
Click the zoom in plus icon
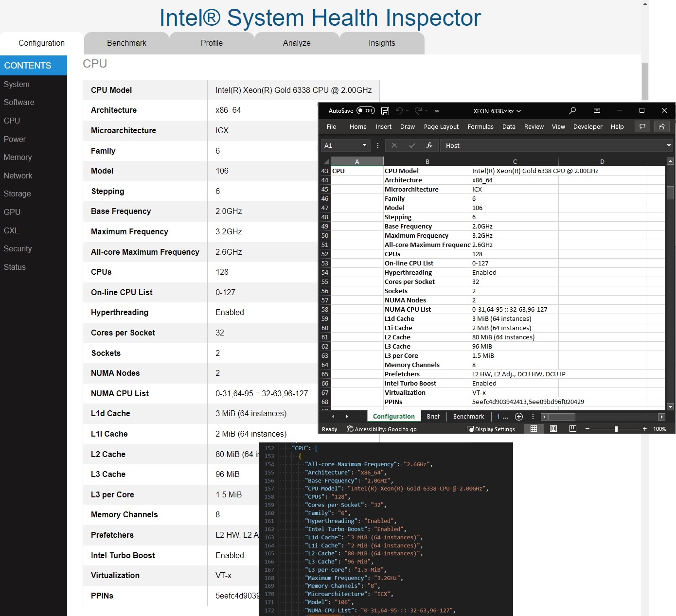[x=645, y=429]
